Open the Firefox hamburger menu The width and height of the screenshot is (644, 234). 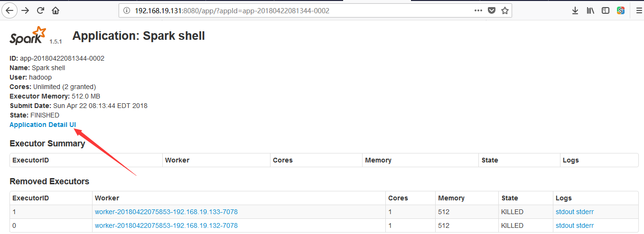[638, 10]
